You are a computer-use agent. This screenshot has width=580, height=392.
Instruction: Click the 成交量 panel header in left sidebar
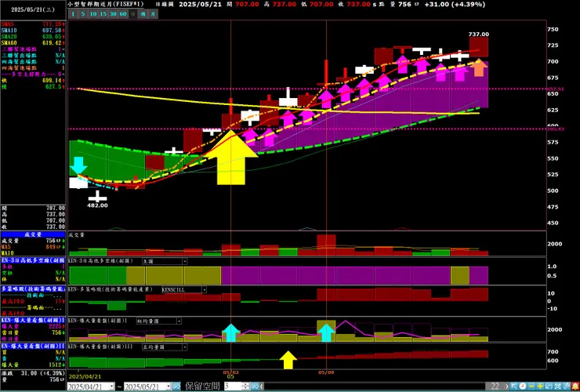[33, 234]
